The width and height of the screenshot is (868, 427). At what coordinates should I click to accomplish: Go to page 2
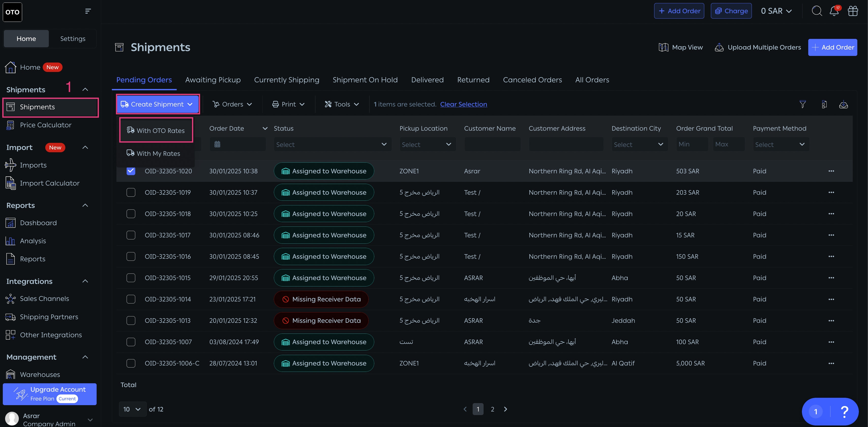coord(492,409)
